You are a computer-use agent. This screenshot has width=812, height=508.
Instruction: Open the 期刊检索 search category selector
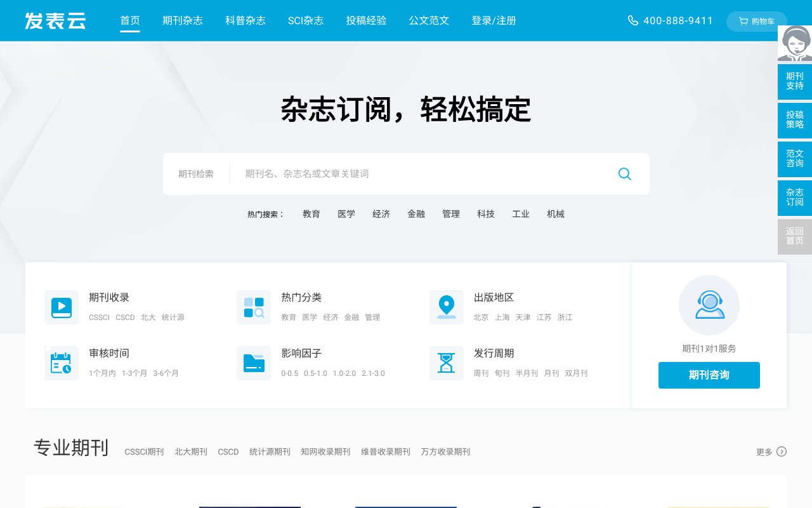196,173
